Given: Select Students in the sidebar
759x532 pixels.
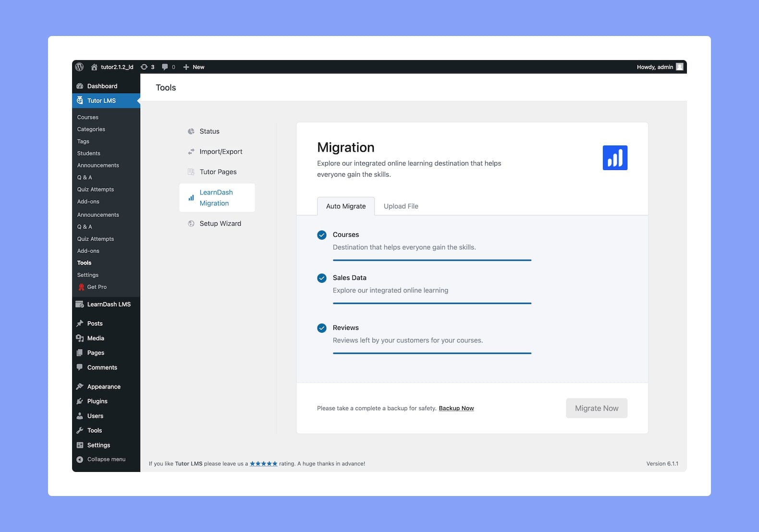Looking at the screenshot, I should tap(89, 153).
